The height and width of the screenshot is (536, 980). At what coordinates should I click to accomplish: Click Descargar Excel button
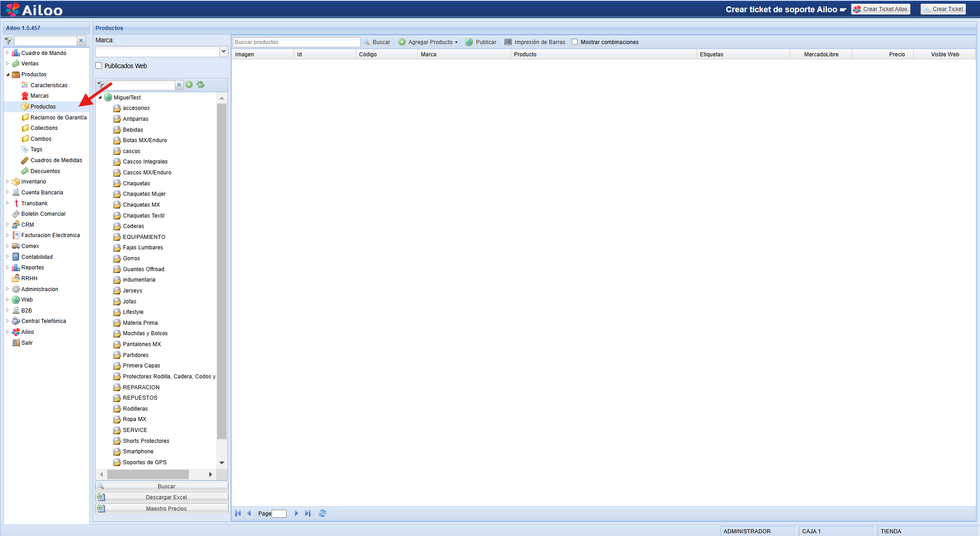[x=166, y=497]
